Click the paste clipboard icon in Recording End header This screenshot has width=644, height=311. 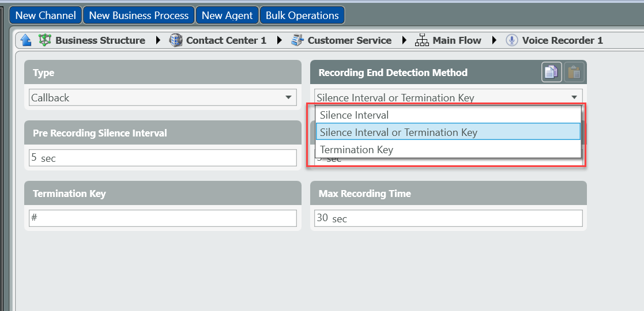click(x=574, y=72)
